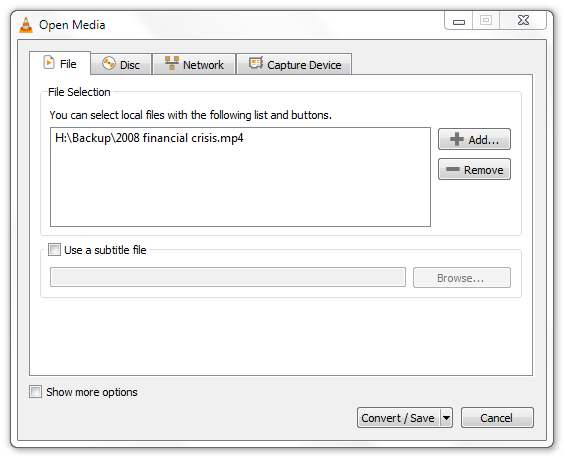The width and height of the screenshot is (565, 458).
Task: Close the Open Media dialog
Action: point(523,20)
